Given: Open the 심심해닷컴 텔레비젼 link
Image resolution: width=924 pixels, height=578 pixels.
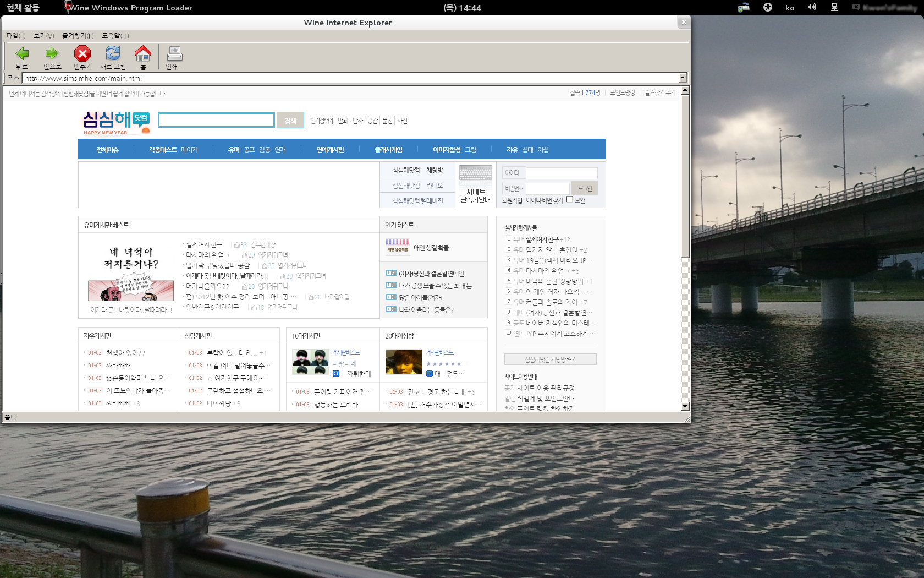Looking at the screenshot, I should [417, 201].
